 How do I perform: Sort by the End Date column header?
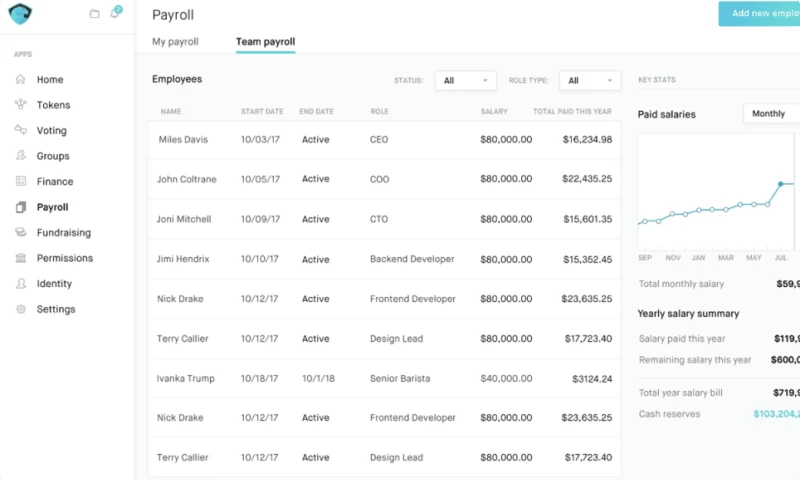pyautogui.click(x=316, y=111)
